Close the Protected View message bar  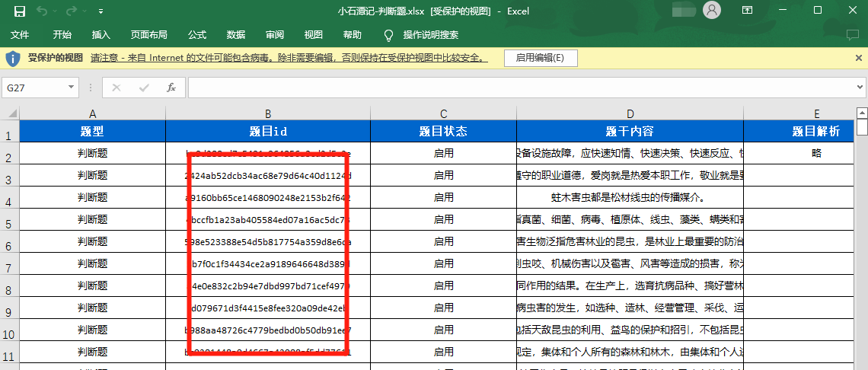[x=859, y=58]
